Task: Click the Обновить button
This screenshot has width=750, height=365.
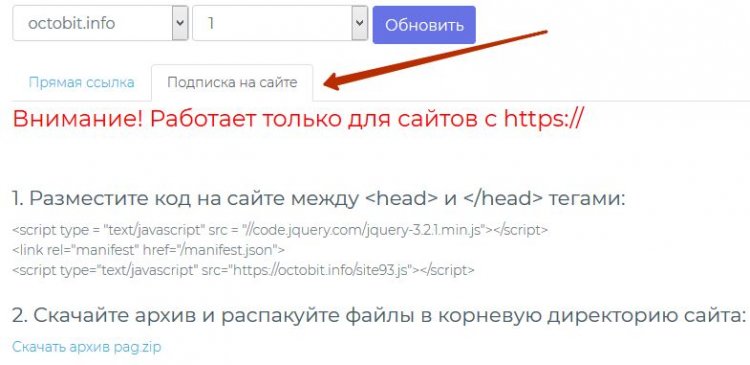Action: (x=424, y=25)
